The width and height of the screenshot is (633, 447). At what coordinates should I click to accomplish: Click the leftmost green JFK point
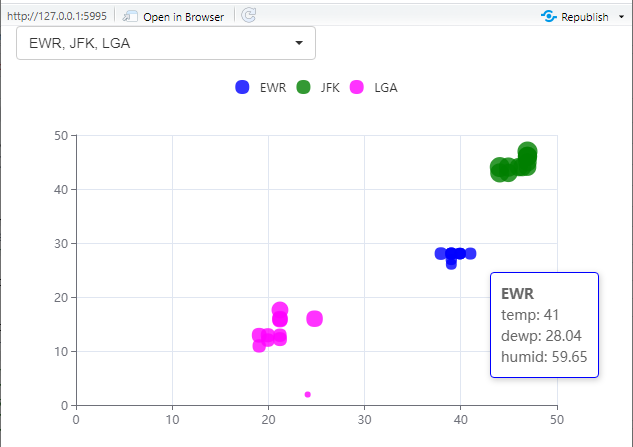[x=500, y=168]
